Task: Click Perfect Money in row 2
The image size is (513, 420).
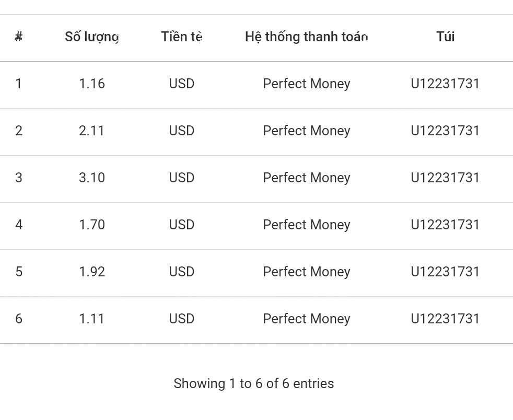Action: (x=306, y=131)
